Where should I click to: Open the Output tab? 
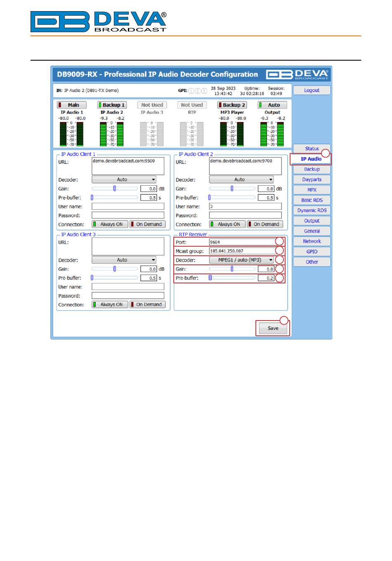(x=312, y=221)
